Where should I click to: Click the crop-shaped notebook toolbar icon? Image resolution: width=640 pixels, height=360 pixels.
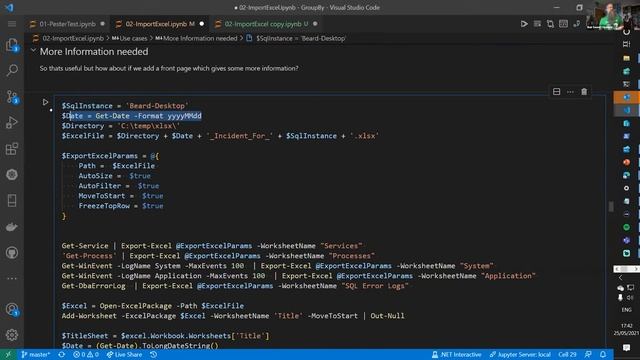[551, 24]
